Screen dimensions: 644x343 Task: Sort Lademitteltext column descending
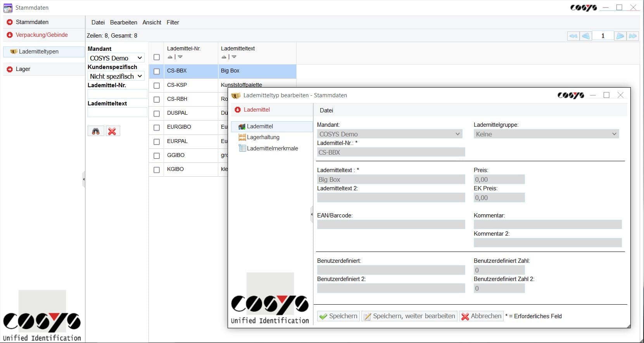coord(234,57)
